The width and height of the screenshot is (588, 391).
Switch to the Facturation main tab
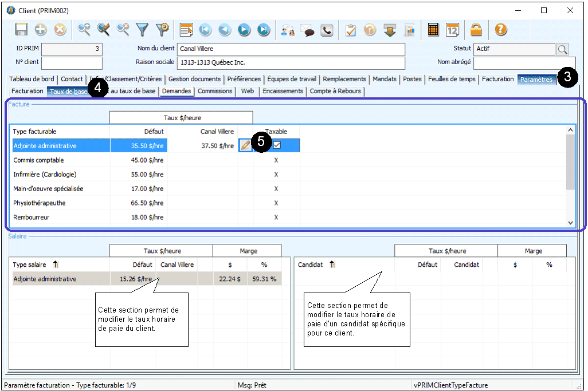(x=497, y=79)
